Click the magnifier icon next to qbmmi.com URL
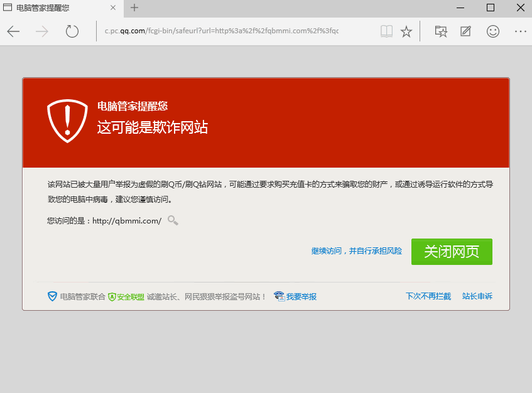 pyautogui.click(x=173, y=220)
